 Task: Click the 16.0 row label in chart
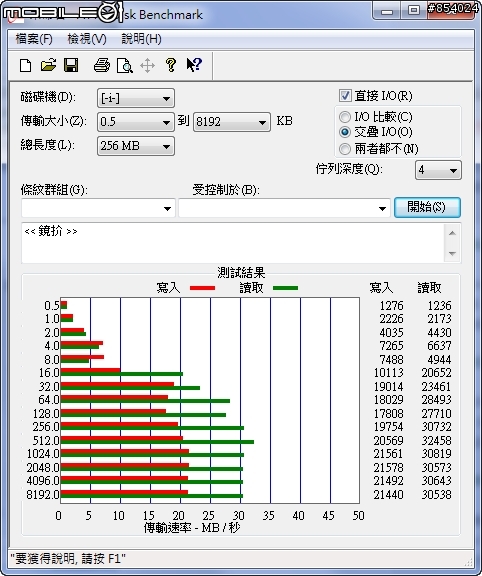49,373
